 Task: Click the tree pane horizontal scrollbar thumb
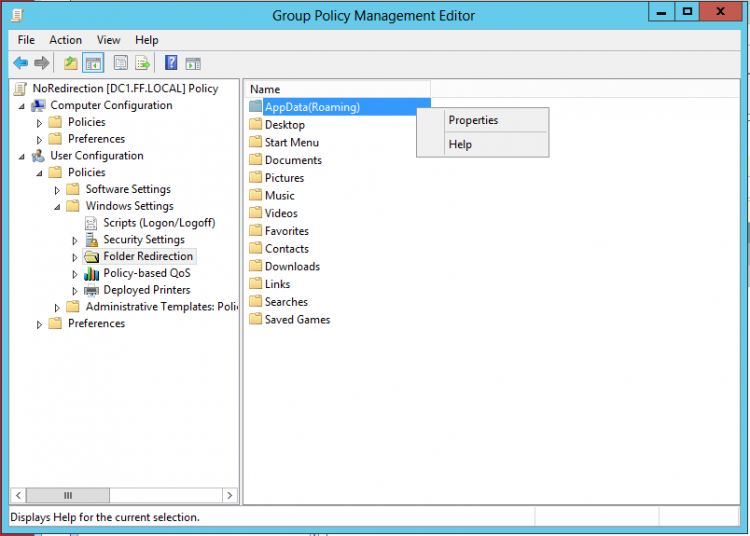click(68, 495)
